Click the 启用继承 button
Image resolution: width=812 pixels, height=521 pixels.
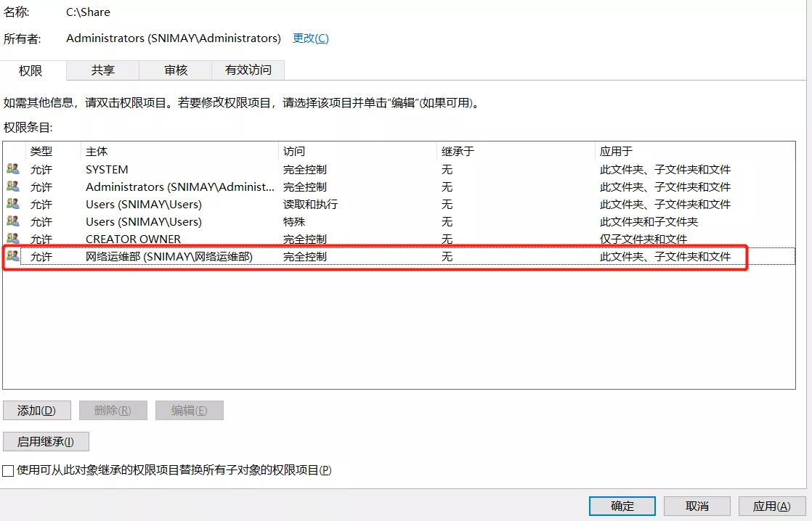coord(46,441)
